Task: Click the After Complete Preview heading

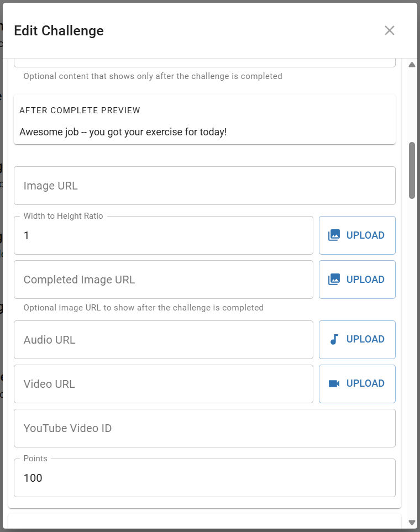Action: click(80, 110)
